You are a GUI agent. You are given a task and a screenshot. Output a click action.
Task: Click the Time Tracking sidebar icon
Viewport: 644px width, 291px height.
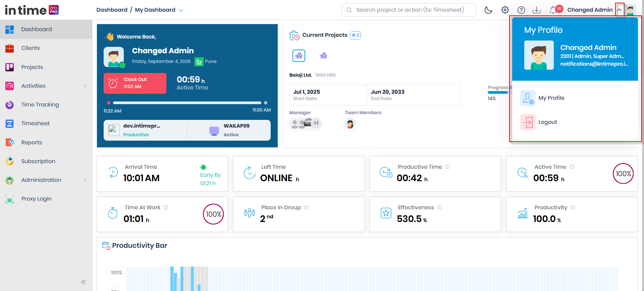pos(10,105)
